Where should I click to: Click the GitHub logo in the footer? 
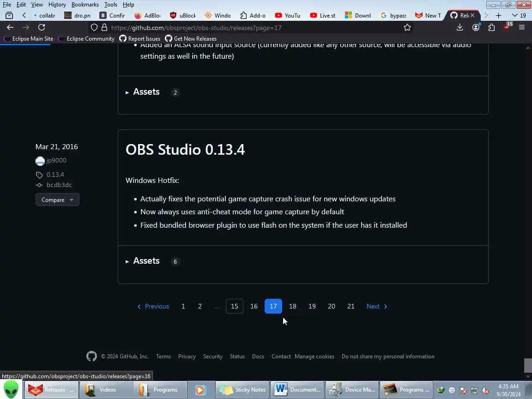(x=91, y=356)
